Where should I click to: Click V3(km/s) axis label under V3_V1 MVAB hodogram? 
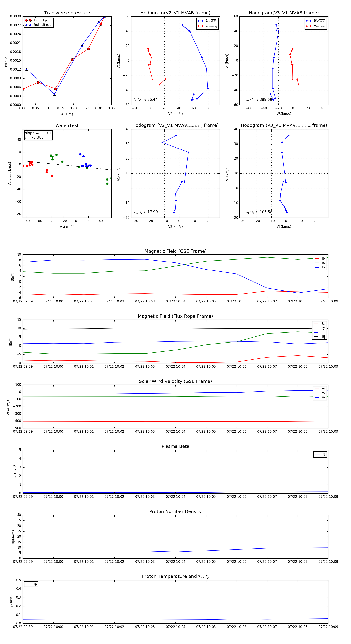coord(284,114)
